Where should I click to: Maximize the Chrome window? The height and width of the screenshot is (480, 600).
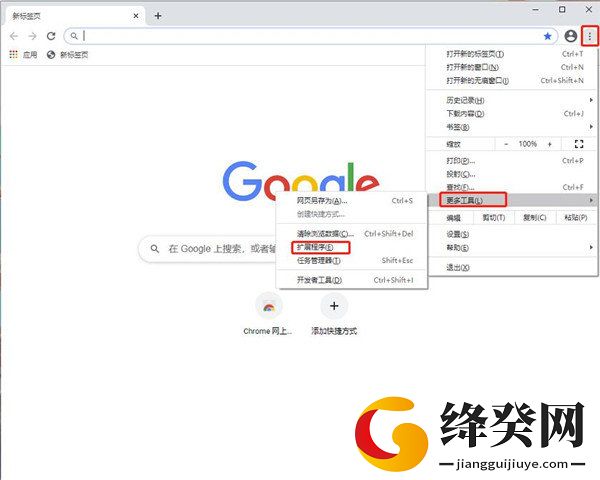(x=562, y=10)
